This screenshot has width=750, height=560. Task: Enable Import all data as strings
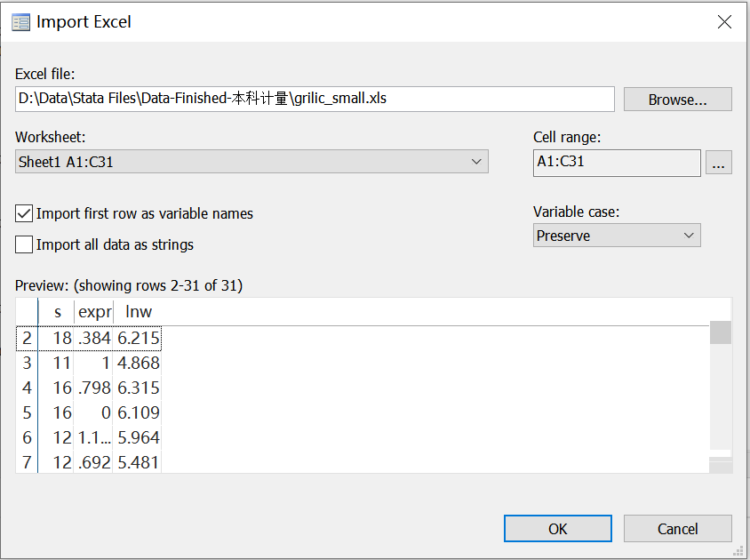tap(24, 244)
